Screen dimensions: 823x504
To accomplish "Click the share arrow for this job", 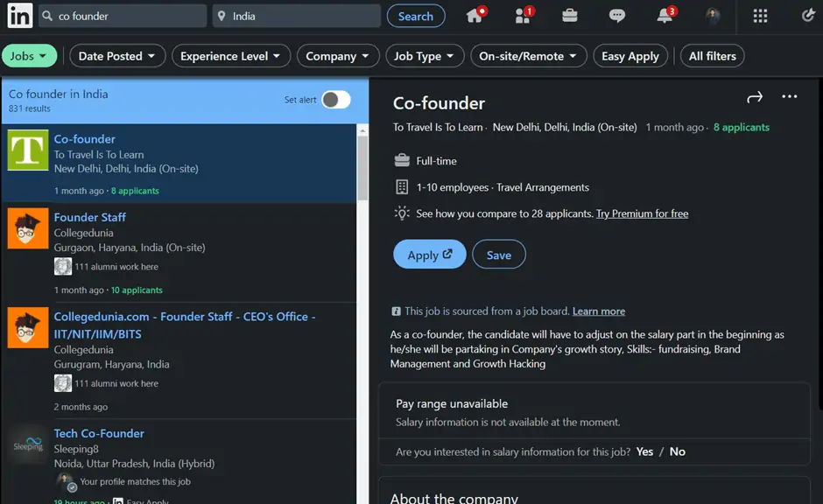I will pyautogui.click(x=755, y=97).
